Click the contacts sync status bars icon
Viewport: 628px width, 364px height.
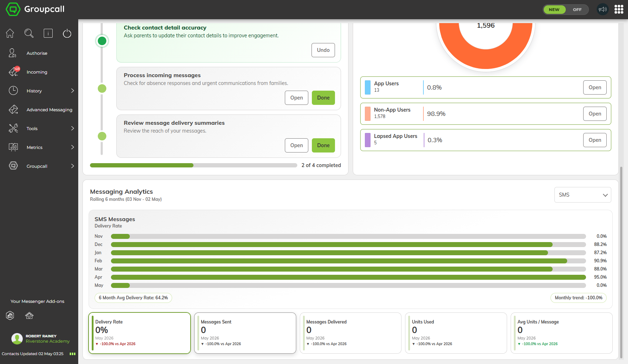pyautogui.click(x=73, y=354)
